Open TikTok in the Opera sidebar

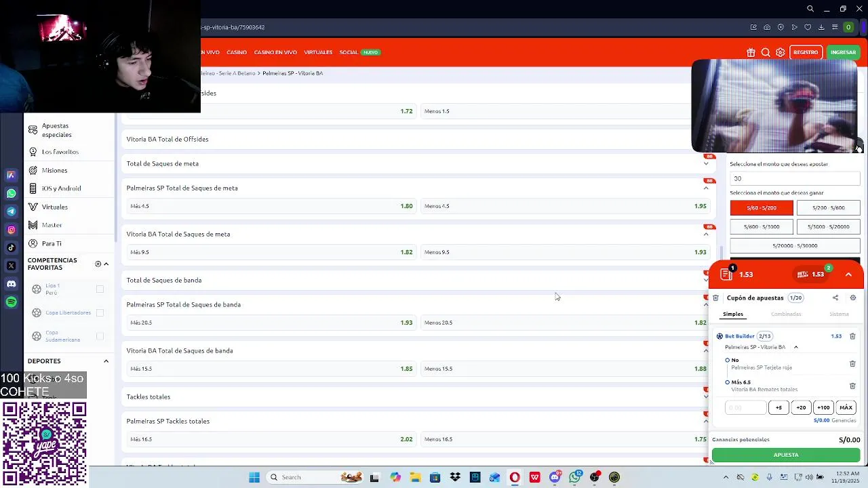click(x=11, y=247)
